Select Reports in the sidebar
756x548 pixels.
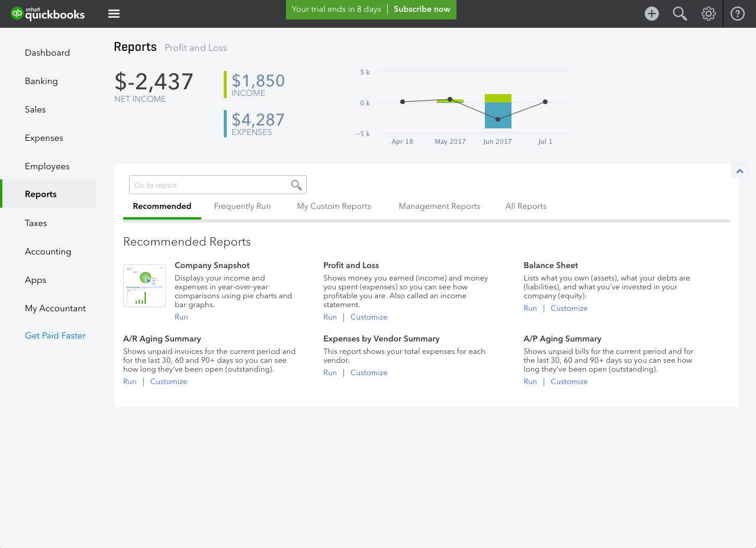coord(49,194)
